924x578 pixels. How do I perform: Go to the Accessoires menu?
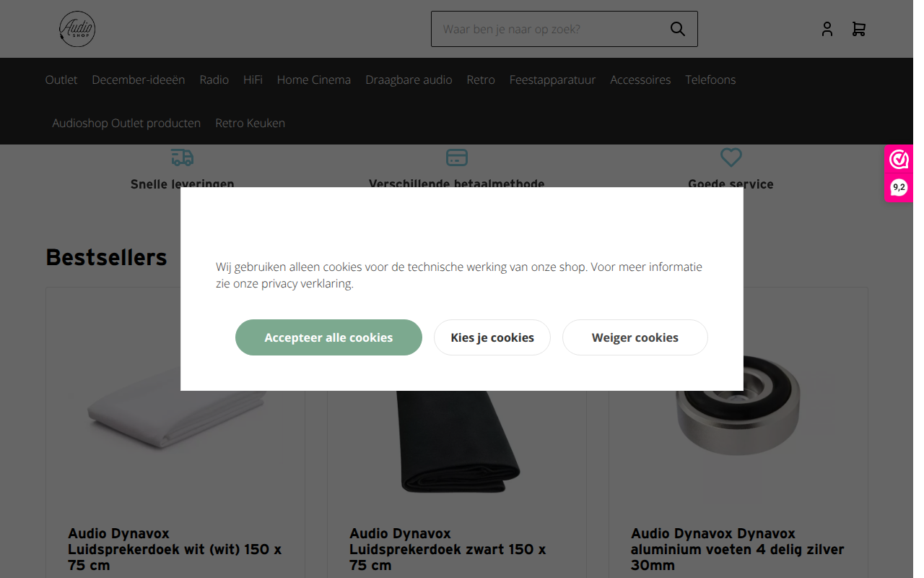pos(640,79)
